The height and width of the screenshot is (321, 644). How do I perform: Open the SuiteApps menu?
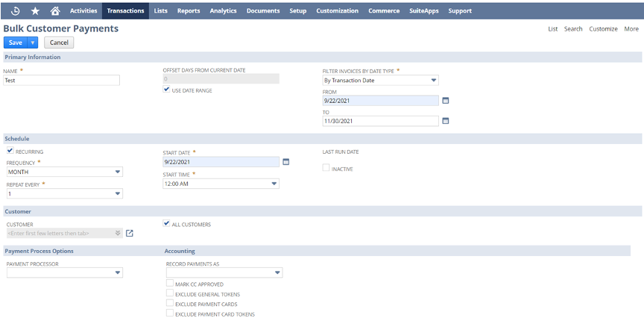point(424,11)
